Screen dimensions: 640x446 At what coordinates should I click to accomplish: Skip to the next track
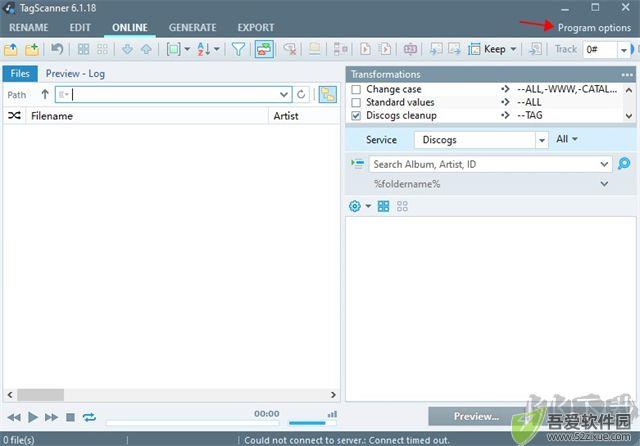(51, 417)
